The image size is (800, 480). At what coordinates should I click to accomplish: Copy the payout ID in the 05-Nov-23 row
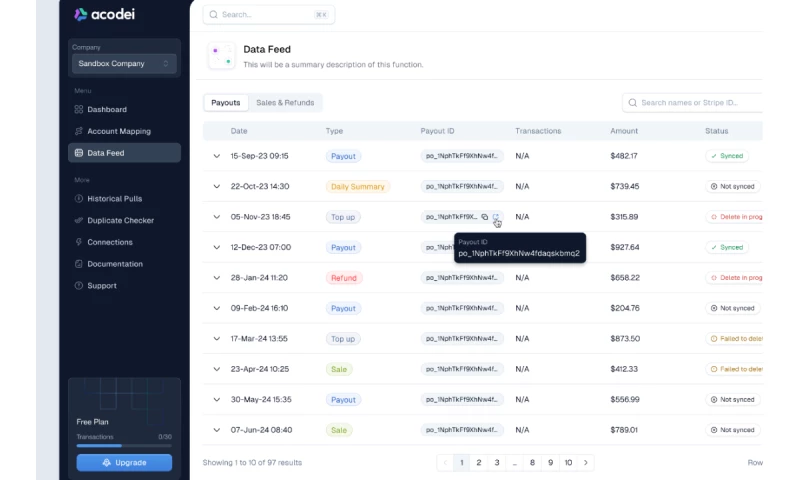pyautogui.click(x=485, y=217)
